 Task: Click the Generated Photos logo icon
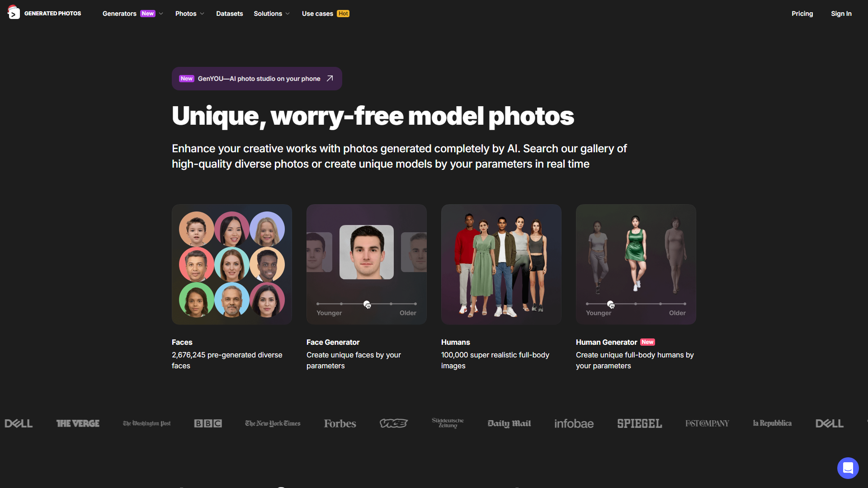click(14, 13)
